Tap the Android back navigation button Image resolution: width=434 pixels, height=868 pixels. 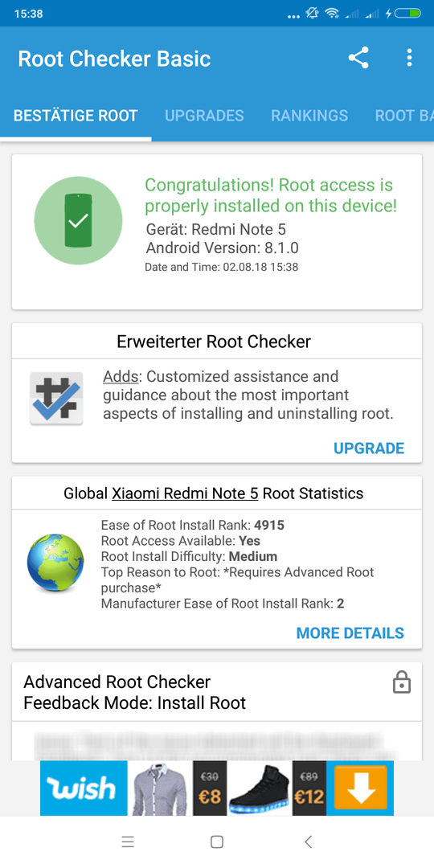pos(309,842)
